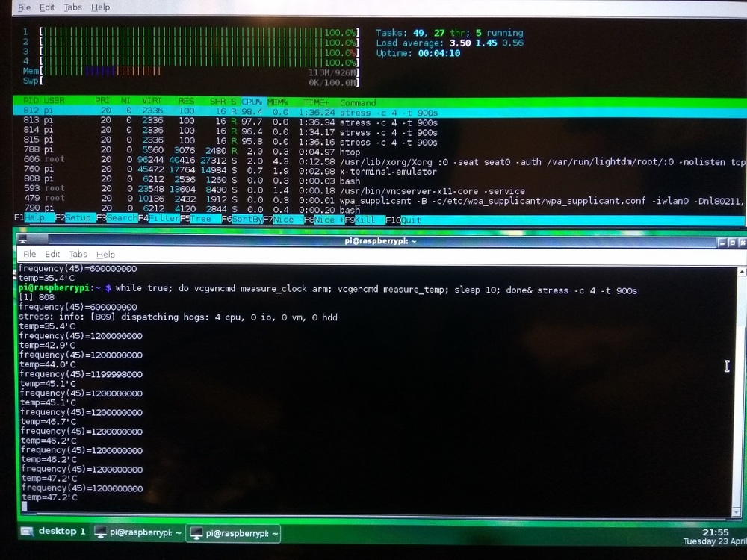
Task: Toggle F5 Tree view in htop
Action: click(202, 220)
